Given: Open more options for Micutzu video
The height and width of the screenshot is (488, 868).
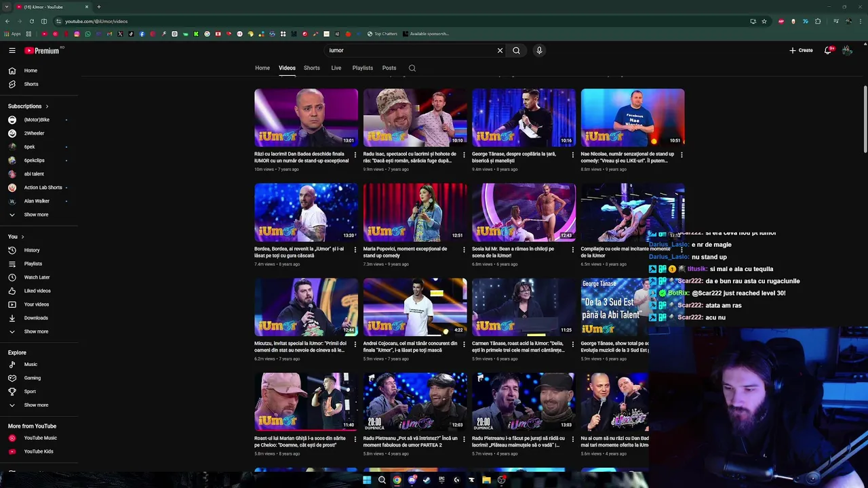Looking at the screenshot, I should pyautogui.click(x=355, y=344).
